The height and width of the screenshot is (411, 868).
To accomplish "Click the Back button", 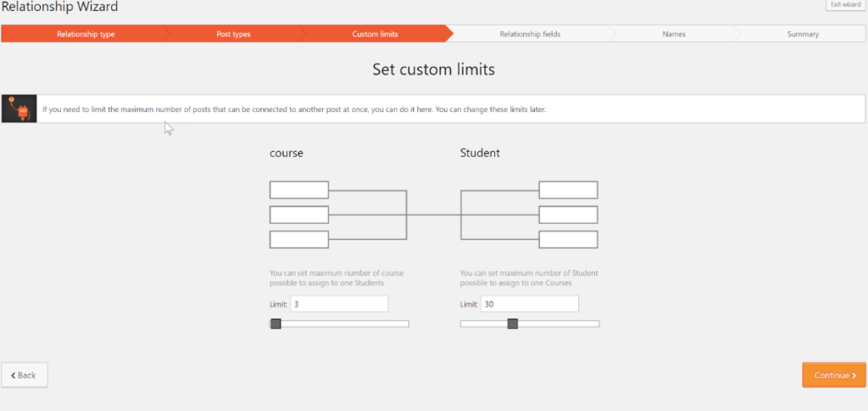I will (25, 375).
